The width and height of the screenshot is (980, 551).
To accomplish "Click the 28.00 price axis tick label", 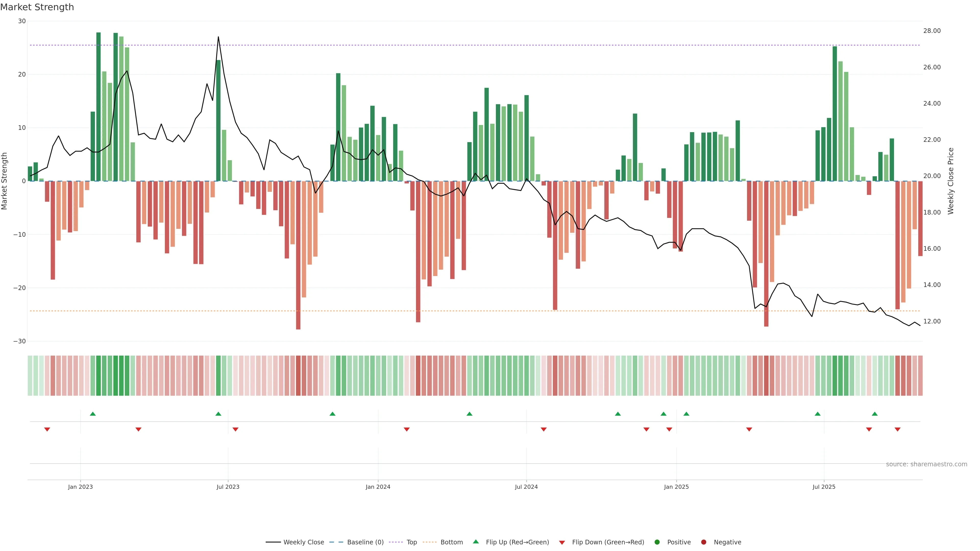I will [932, 31].
